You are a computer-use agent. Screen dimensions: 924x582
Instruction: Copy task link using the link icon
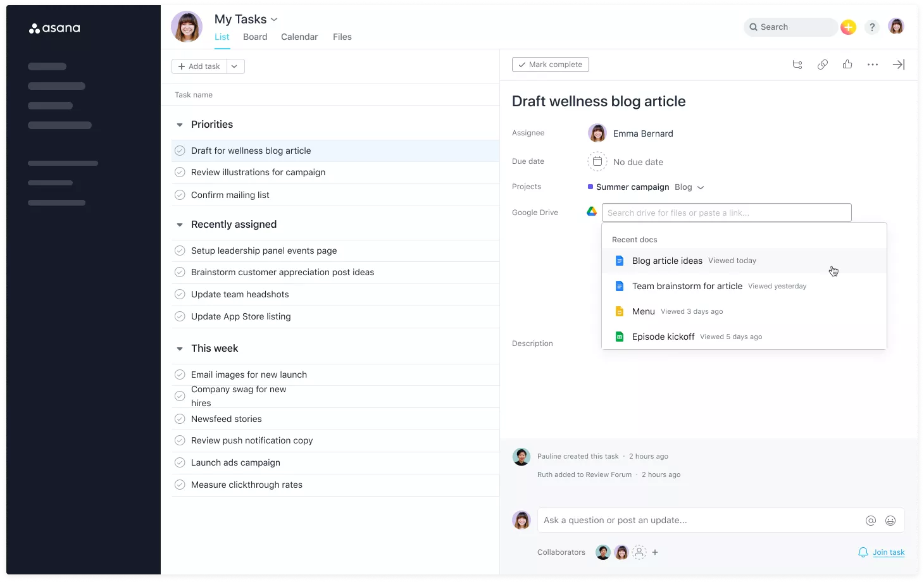tap(822, 65)
